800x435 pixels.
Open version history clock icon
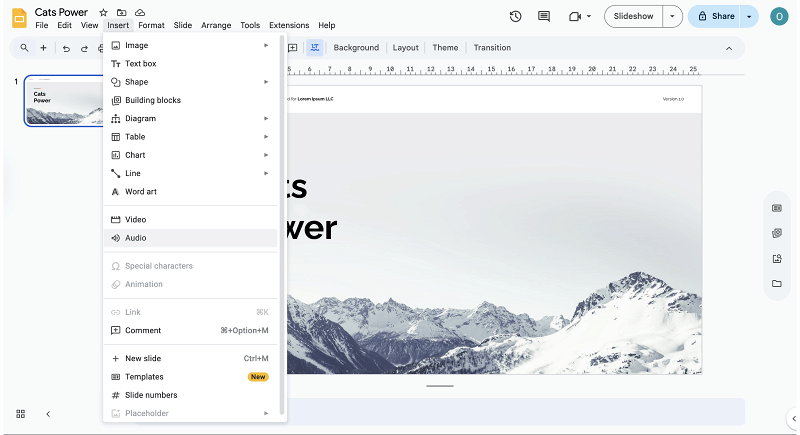(515, 16)
